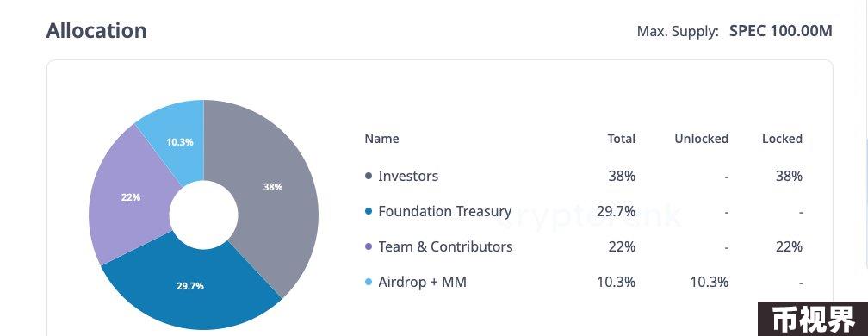Click the Unlocked column header
The image size is (868, 336).
click(x=701, y=139)
